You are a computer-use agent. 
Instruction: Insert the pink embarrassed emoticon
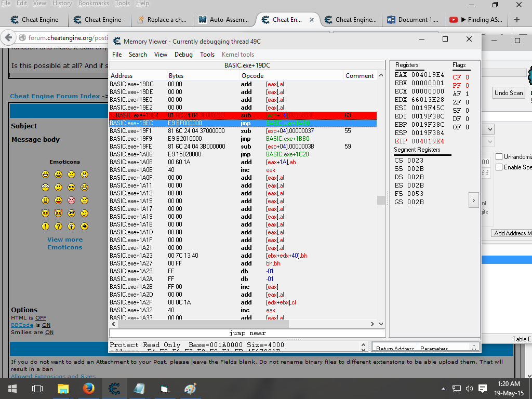(71, 200)
